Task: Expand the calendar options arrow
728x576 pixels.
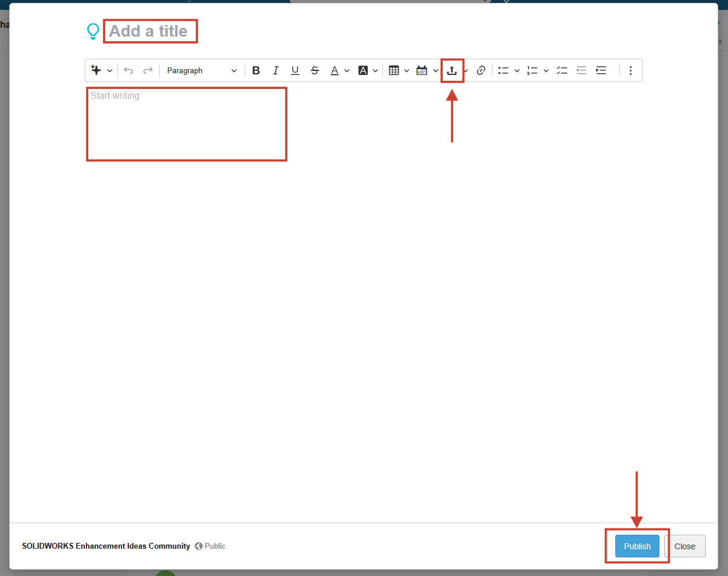Action: click(436, 71)
